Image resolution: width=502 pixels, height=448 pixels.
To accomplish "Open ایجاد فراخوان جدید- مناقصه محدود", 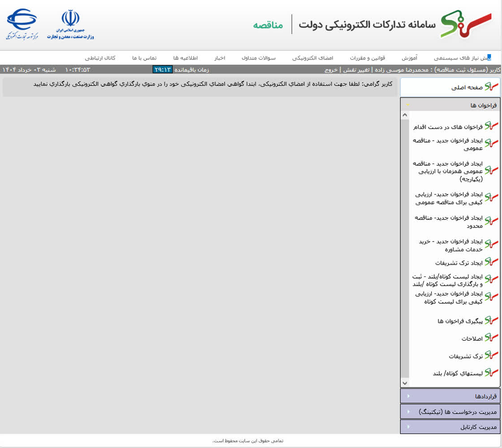I will (x=449, y=222).
